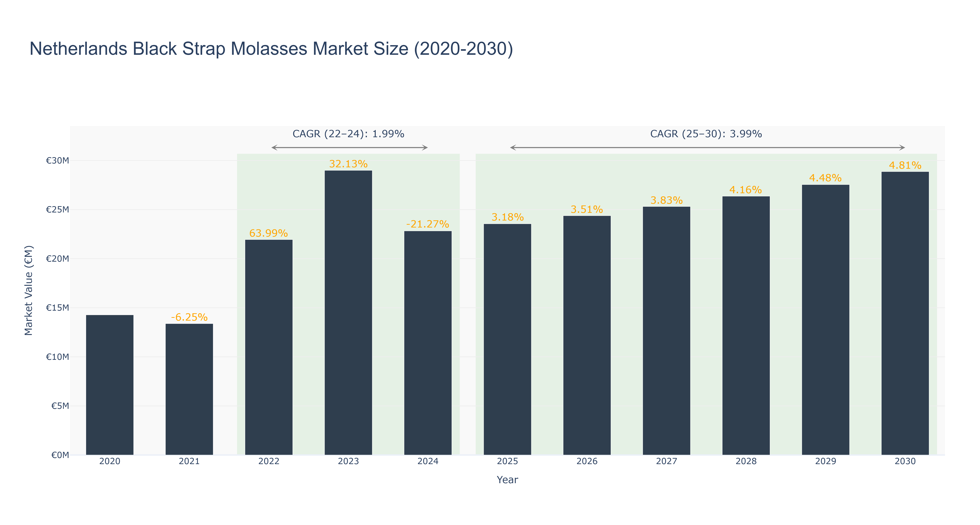Click the '2022' x-axis label
The width and height of the screenshot is (980, 525).
coord(269,461)
